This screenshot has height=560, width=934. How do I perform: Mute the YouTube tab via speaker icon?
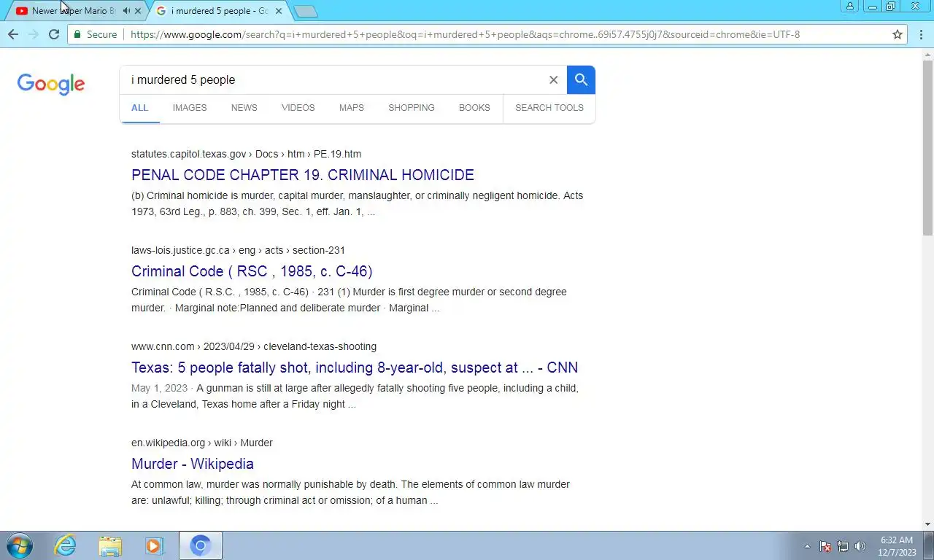coord(126,11)
